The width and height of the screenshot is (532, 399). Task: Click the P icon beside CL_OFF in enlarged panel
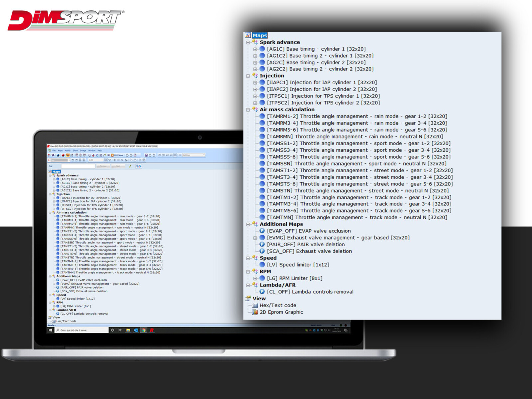tap(262, 292)
